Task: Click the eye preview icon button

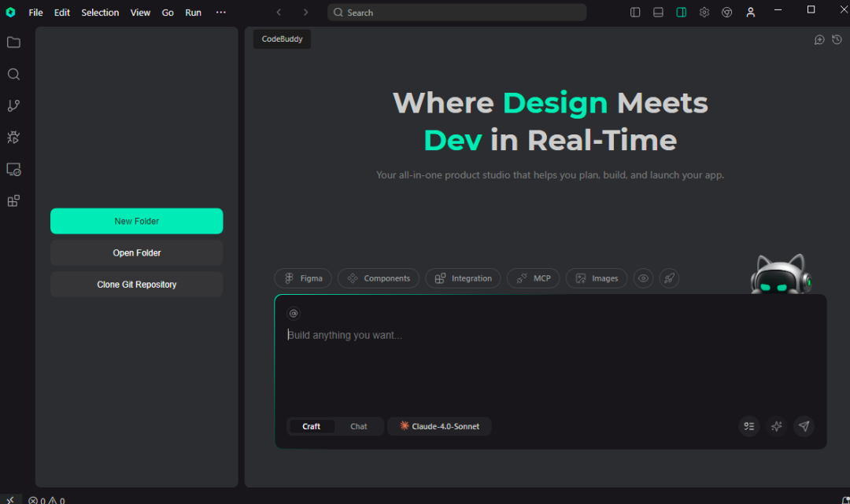Action: point(643,278)
